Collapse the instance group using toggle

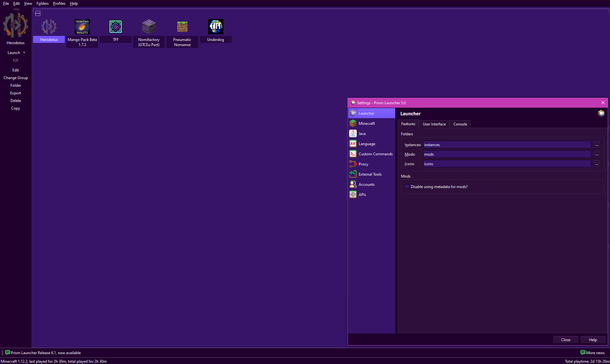(38, 13)
